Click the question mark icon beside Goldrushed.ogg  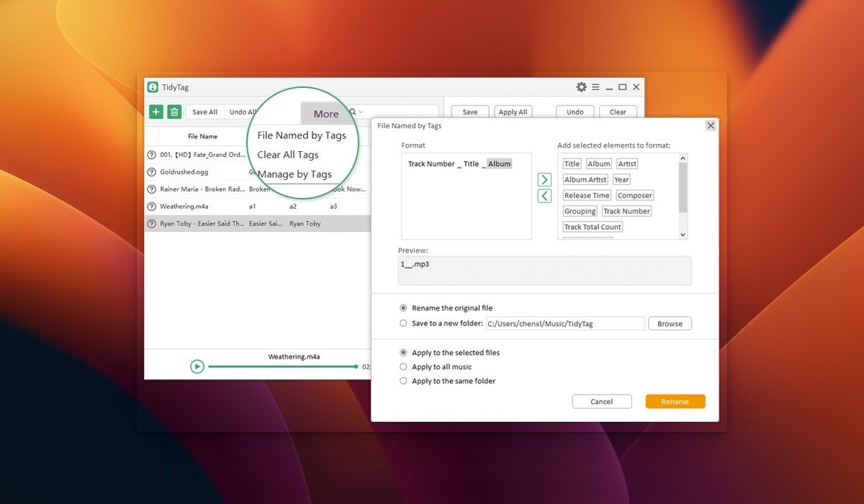coord(152,172)
